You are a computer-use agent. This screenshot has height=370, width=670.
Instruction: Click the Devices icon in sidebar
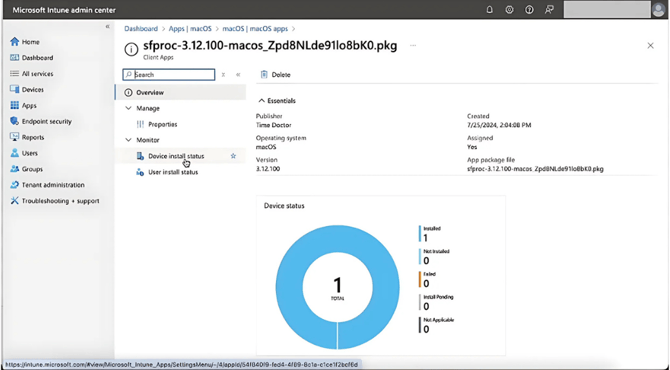click(15, 89)
